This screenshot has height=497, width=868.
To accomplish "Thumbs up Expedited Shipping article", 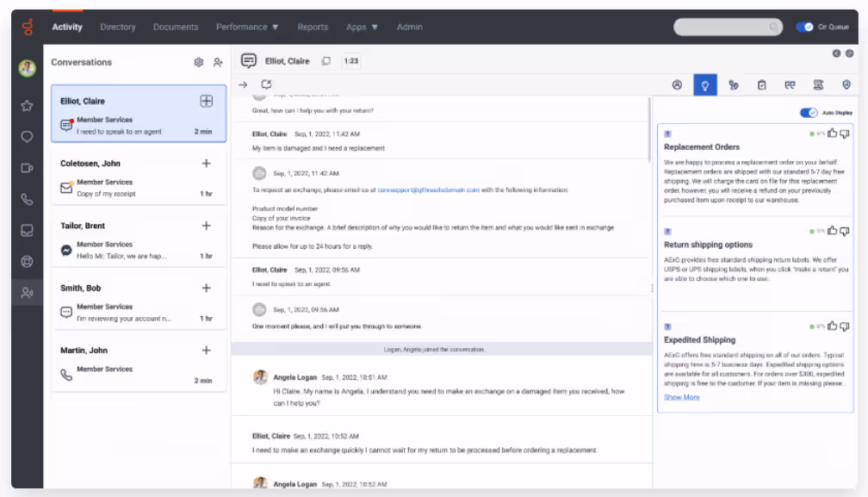I will tap(832, 326).
